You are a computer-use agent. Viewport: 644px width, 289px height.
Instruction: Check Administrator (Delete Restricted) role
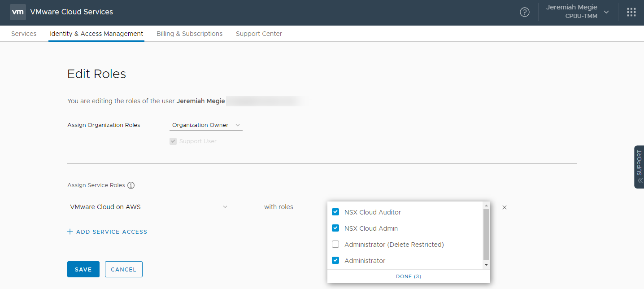[335, 245]
